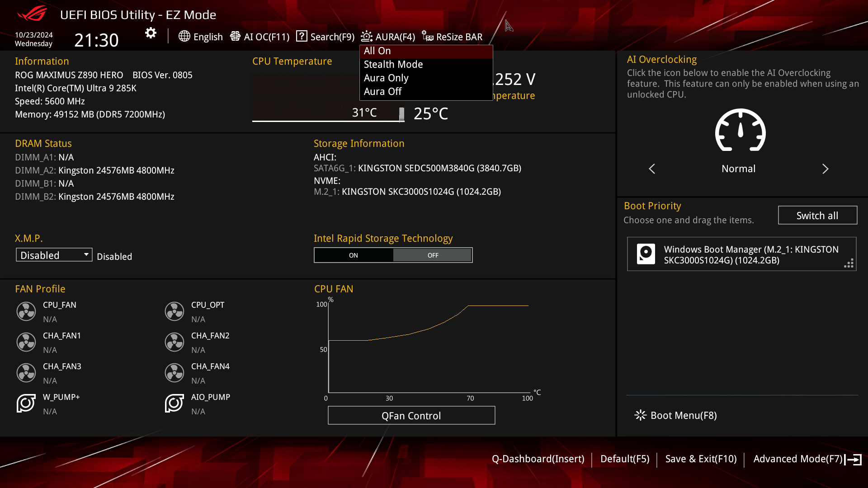868x488 pixels.
Task: Select All On in AURA menu
Action: [426, 51]
